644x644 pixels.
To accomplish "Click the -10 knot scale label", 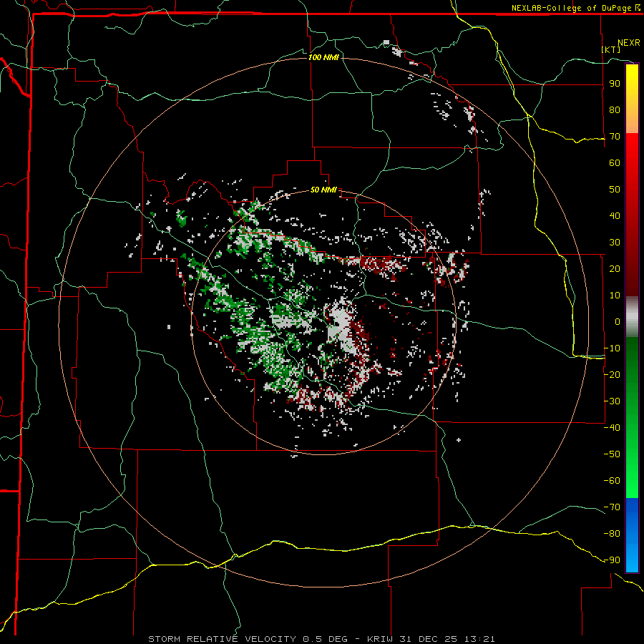I will (x=612, y=348).
